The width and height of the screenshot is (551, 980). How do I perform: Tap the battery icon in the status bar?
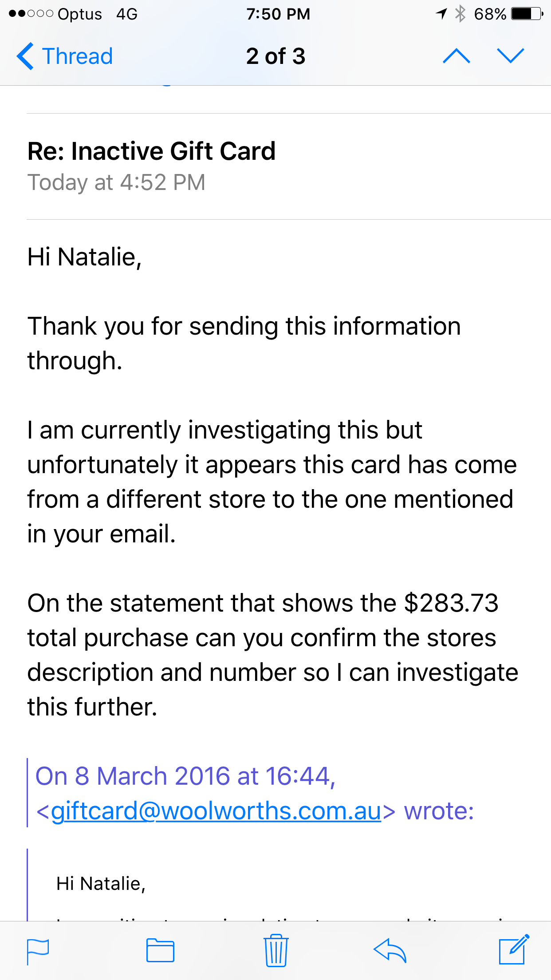pos(527,14)
